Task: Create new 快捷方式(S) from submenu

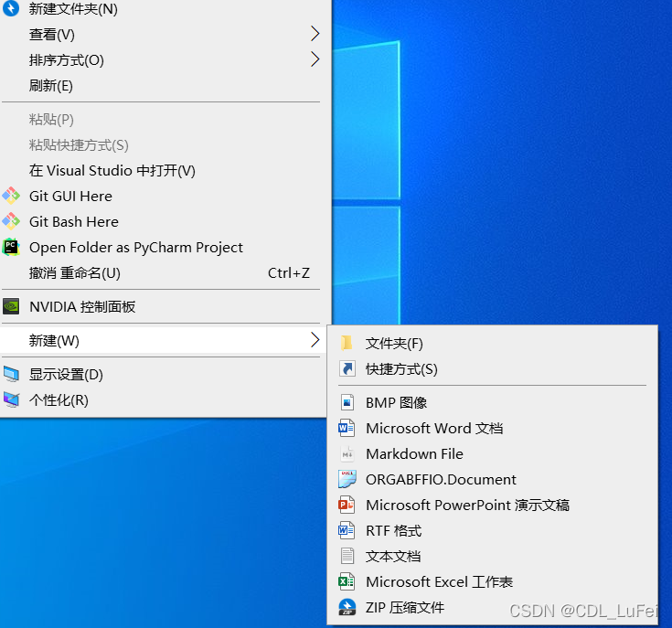Action: [492, 368]
